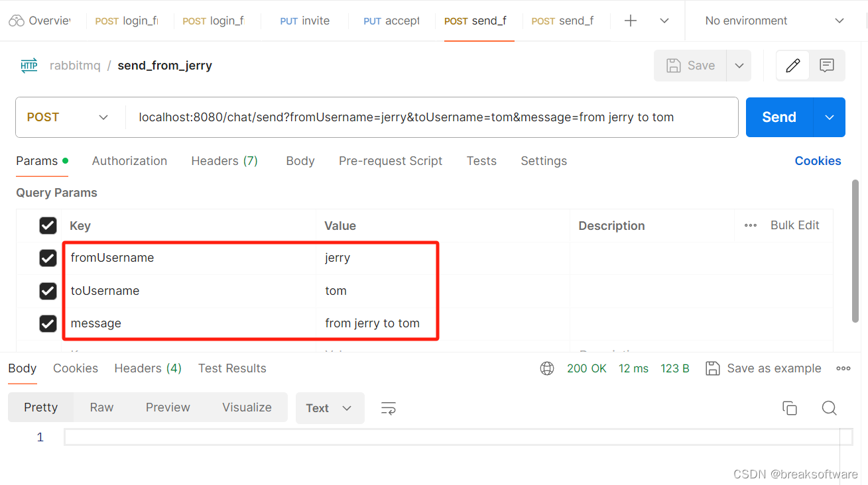Image resolution: width=868 pixels, height=485 pixels.
Task: Click the request URL input field
Action: (x=431, y=117)
